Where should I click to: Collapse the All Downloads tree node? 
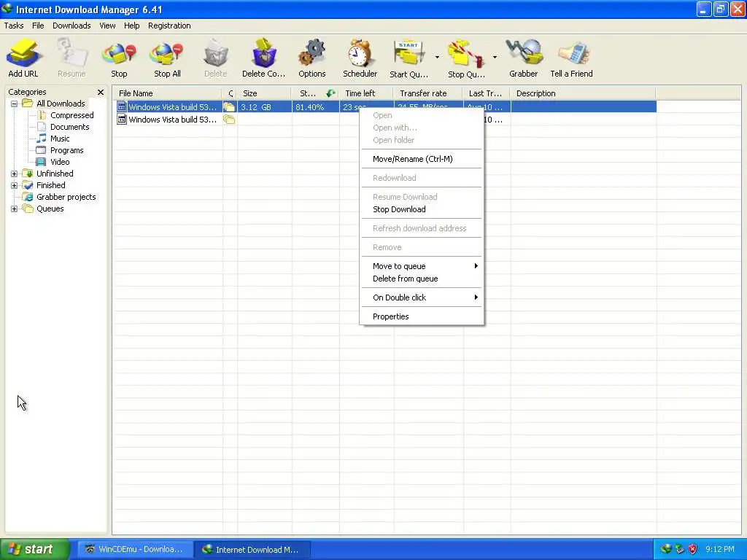[15, 104]
